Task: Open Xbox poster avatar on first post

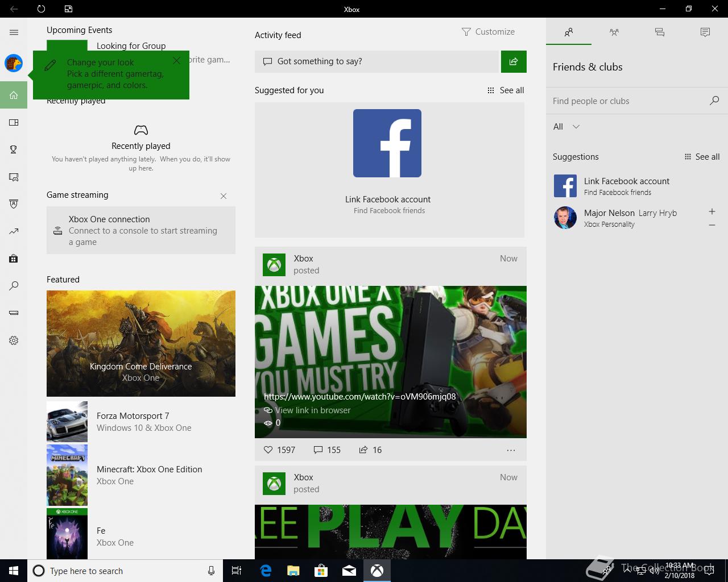Action: point(274,265)
